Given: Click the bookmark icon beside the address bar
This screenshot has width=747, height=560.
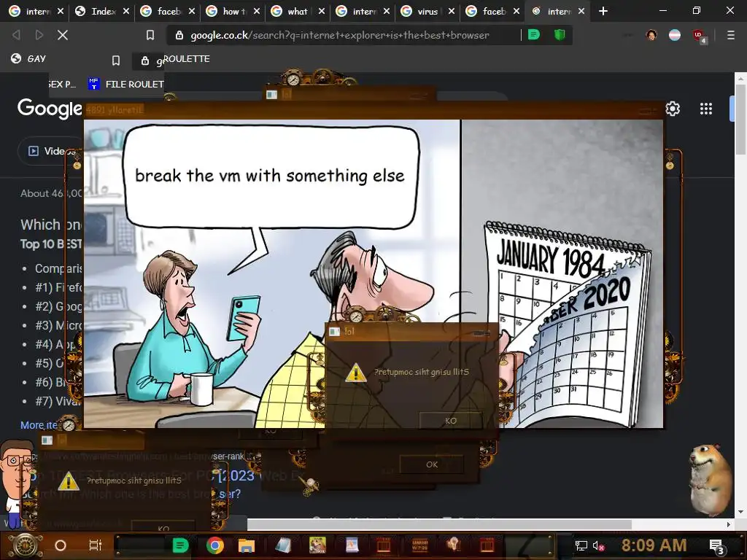Looking at the screenshot, I should (150, 35).
